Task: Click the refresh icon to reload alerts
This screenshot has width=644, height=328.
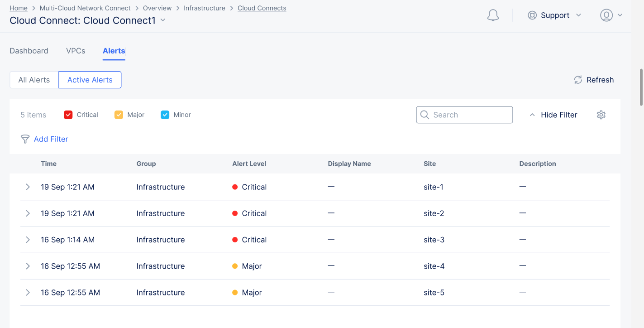Action: click(577, 80)
